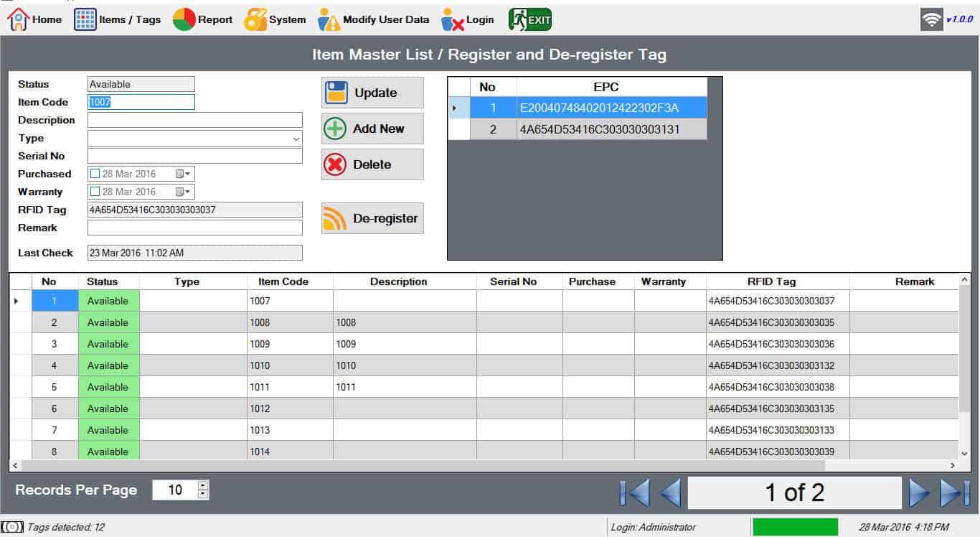Expand the Type dropdown list
Screen dimensions: 980x537
click(296, 139)
